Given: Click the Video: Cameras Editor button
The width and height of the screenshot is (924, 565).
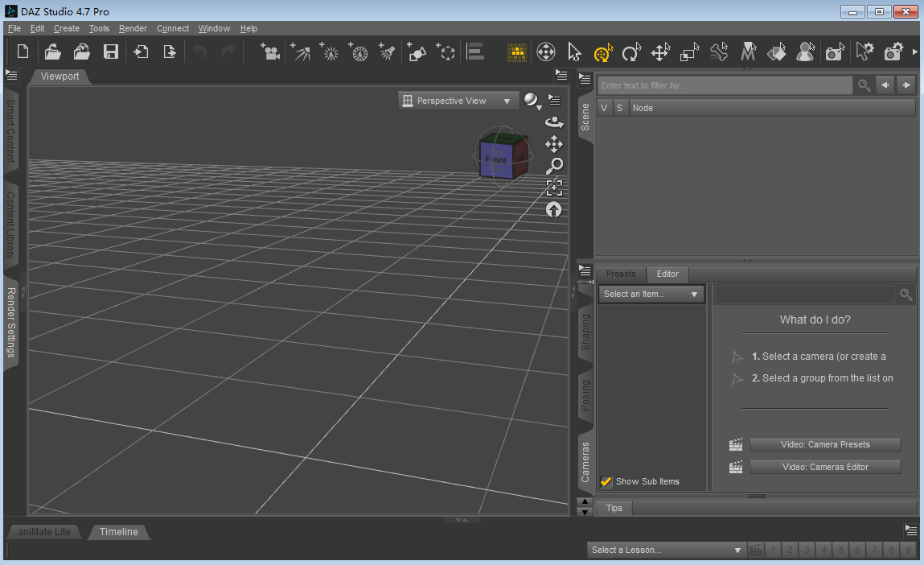Looking at the screenshot, I should (x=825, y=467).
